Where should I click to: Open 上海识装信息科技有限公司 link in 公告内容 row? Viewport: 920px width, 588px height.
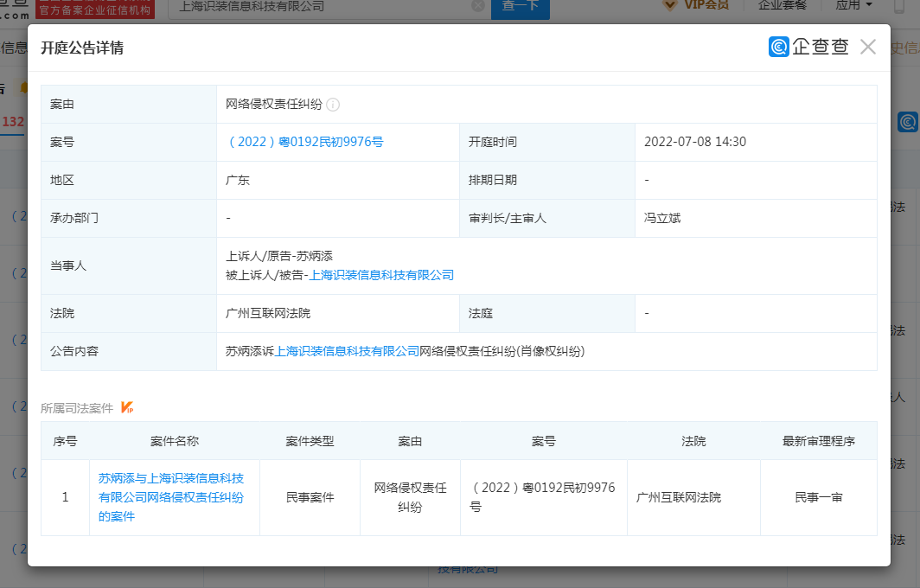347,352
